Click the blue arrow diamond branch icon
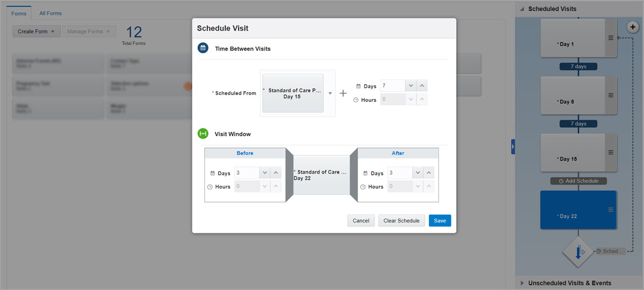644x290 pixels. [578, 252]
